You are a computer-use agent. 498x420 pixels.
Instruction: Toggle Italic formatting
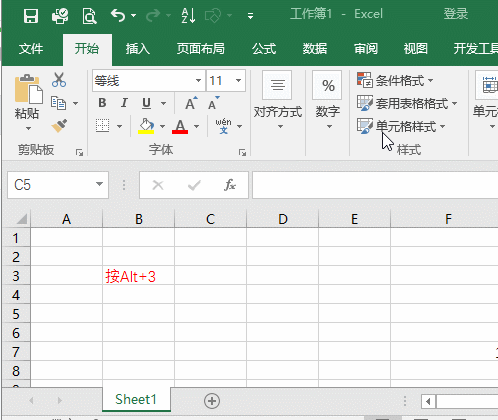pos(124,103)
